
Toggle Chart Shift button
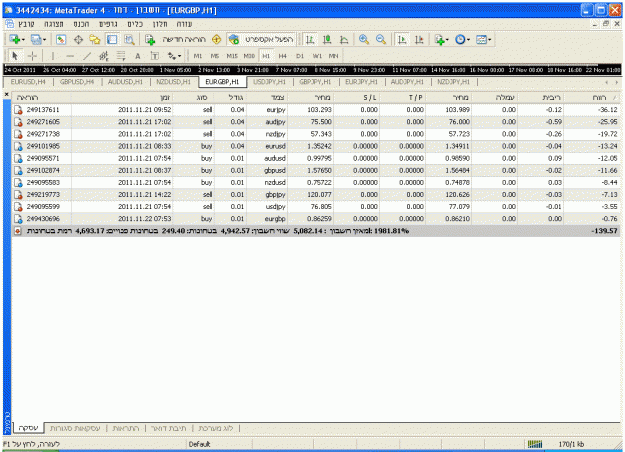pos(419,39)
